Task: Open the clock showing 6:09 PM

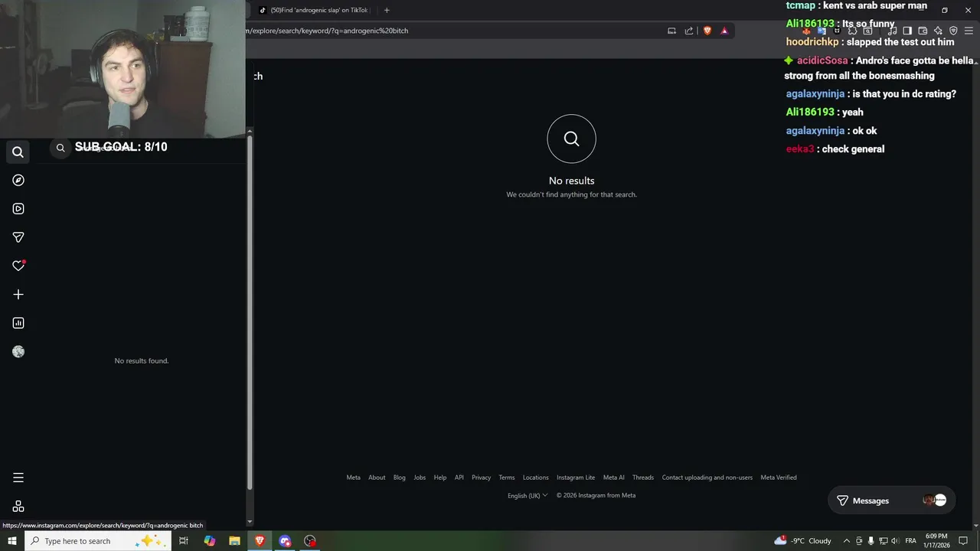Action: [937, 541]
